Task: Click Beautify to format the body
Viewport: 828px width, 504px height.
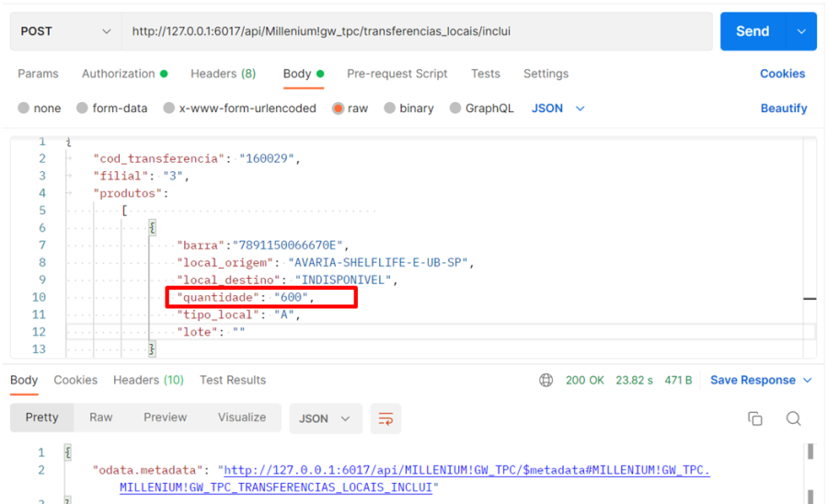Action: (784, 109)
